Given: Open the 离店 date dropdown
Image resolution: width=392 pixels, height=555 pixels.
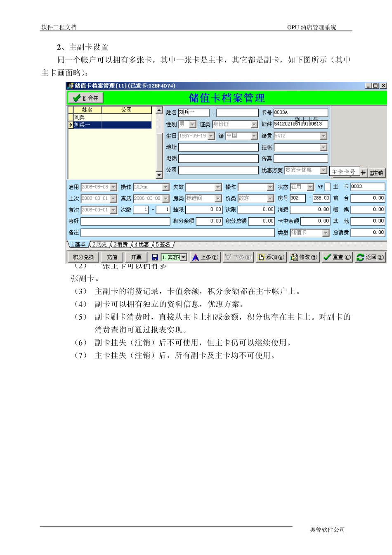Looking at the screenshot, I should click(166, 199).
